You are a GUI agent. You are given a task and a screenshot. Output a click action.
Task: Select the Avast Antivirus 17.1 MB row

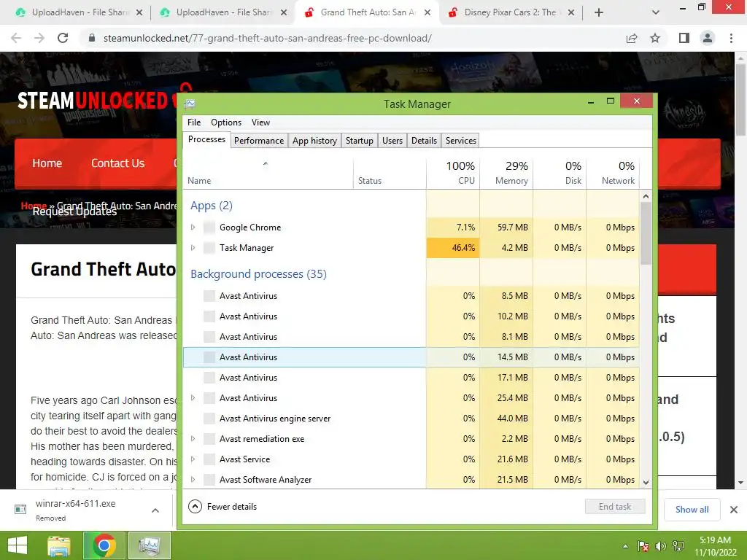click(411, 378)
